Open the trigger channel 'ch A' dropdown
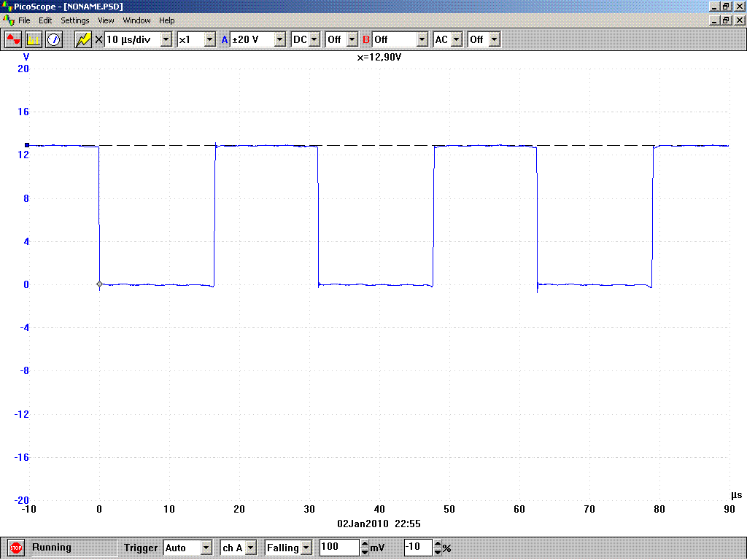747x560 pixels. click(x=251, y=548)
